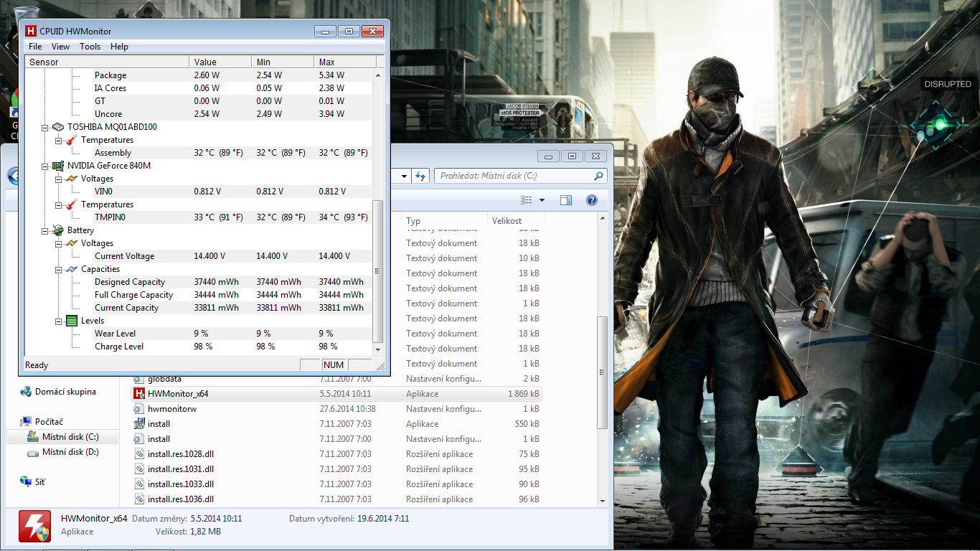Collapse the Capacities node under Battery
Image resolution: width=980 pixels, height=551 pixels.
[x=58, y=269]
